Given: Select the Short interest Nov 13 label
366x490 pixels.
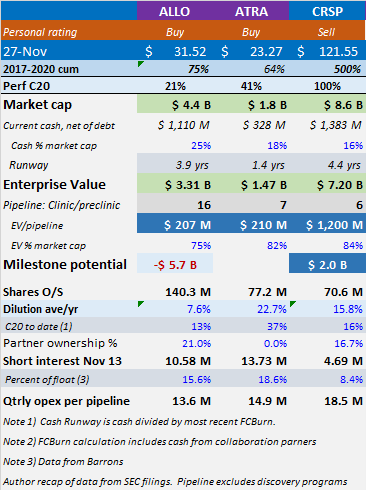Looking at the screenshot, I should [x=62, y=361].
